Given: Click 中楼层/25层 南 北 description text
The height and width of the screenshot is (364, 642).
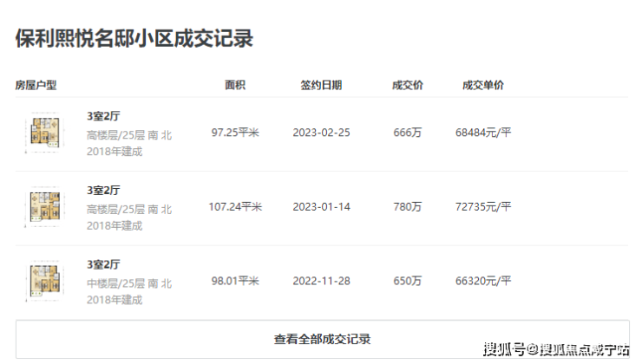Looking at the screenshot, I should tap(129, 283).
